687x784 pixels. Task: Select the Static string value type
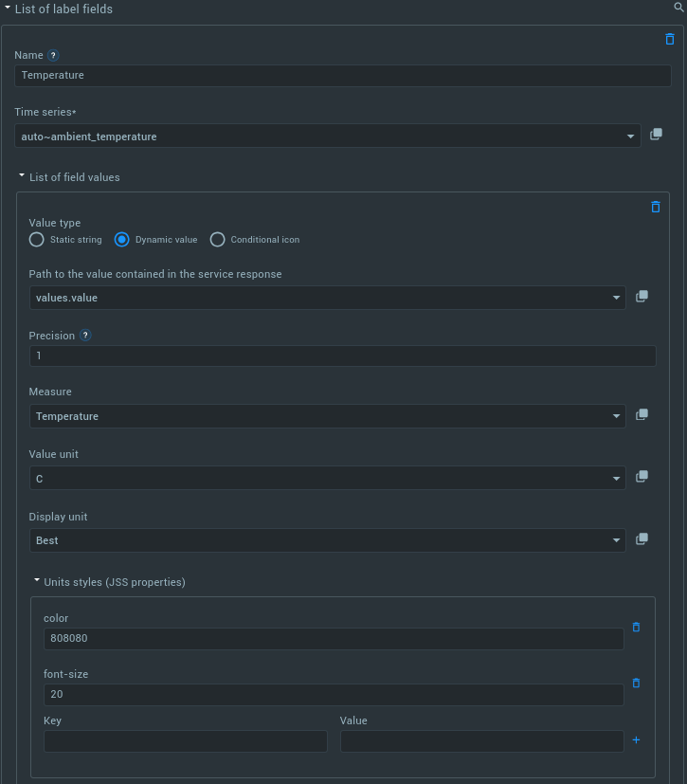(36, 240)
